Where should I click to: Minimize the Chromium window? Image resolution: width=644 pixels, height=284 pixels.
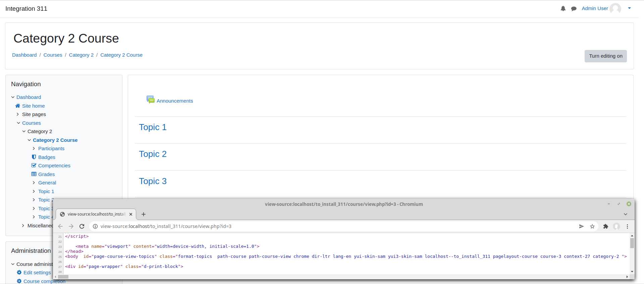tap(609, 204)
